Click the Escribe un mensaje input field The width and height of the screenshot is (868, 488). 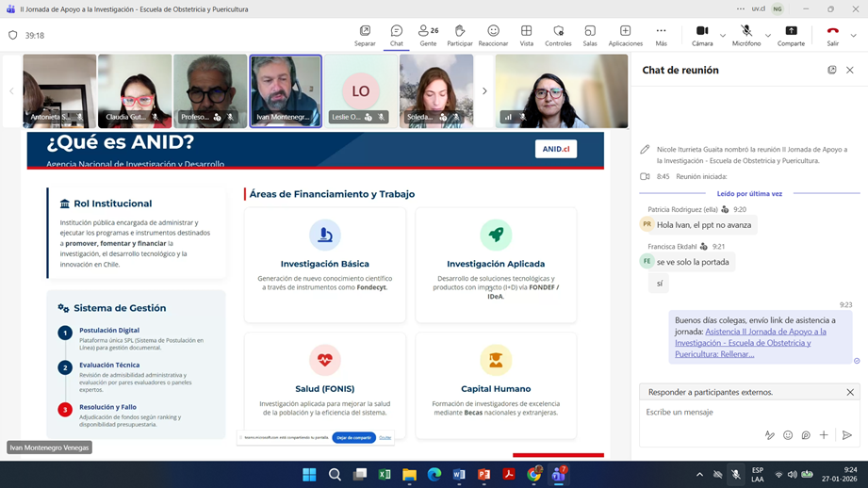[735, 412]
